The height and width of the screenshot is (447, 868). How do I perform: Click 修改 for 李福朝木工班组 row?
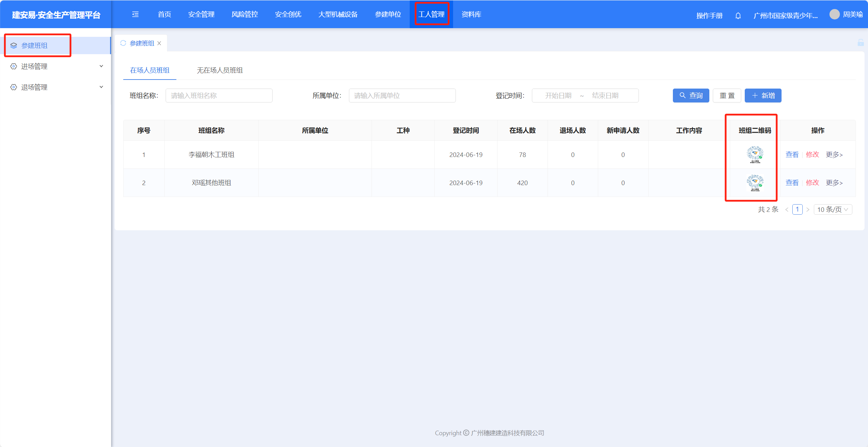click(812, 155)
